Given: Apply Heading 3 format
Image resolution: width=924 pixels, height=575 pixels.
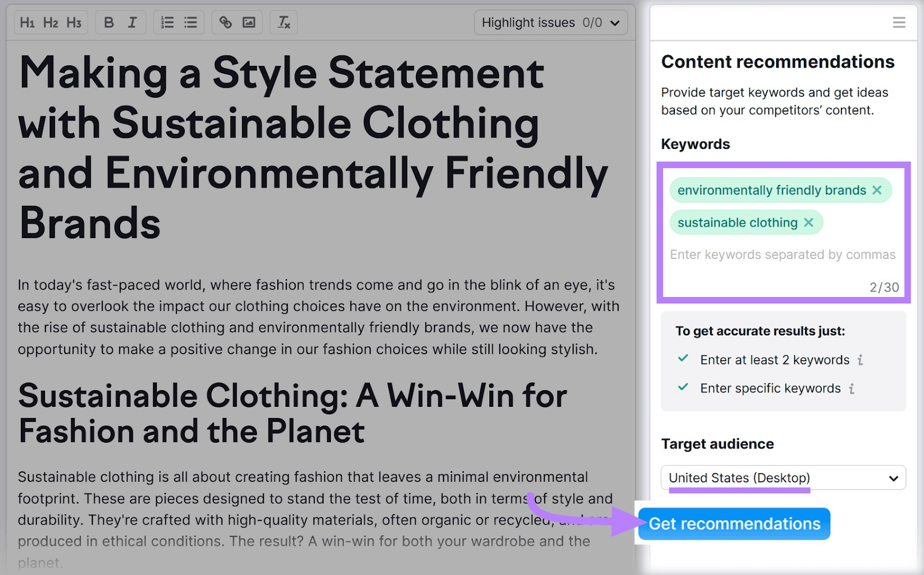Looking at the screenshot, I should click(74, 23).
